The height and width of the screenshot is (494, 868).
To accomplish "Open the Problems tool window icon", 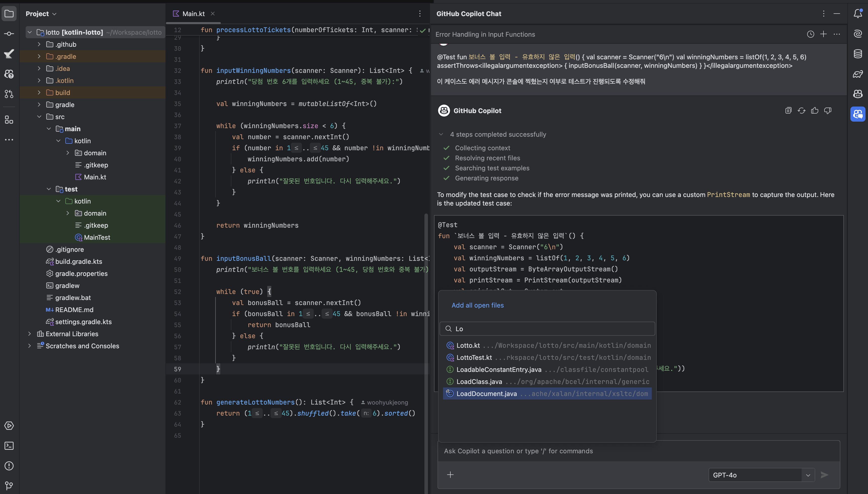I will (9, 466).
